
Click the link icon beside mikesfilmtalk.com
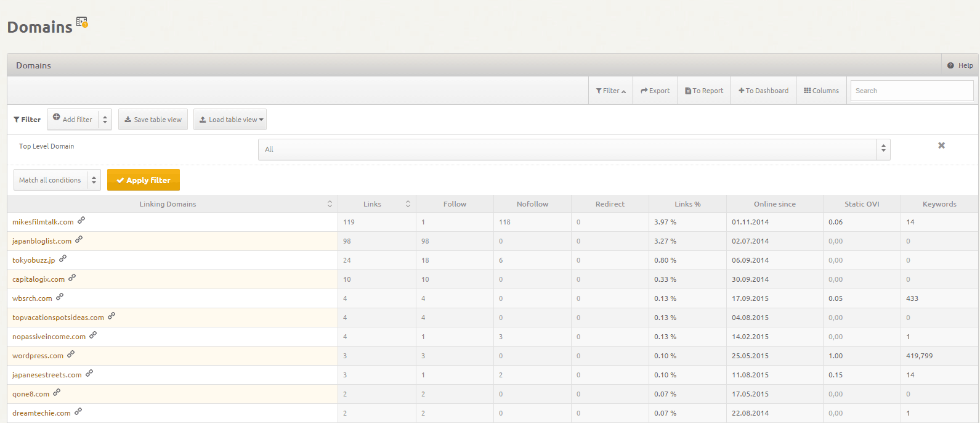tap(81, 220)
